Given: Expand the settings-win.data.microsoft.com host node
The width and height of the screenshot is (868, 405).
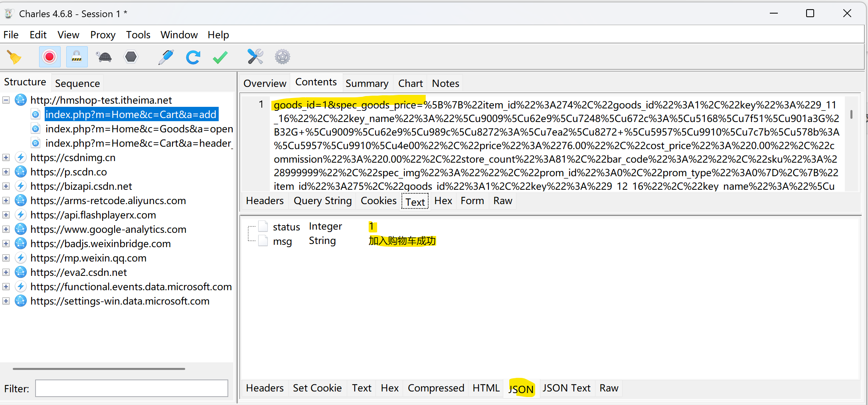Looking at the screenshot, I should [x=6, y=301].
